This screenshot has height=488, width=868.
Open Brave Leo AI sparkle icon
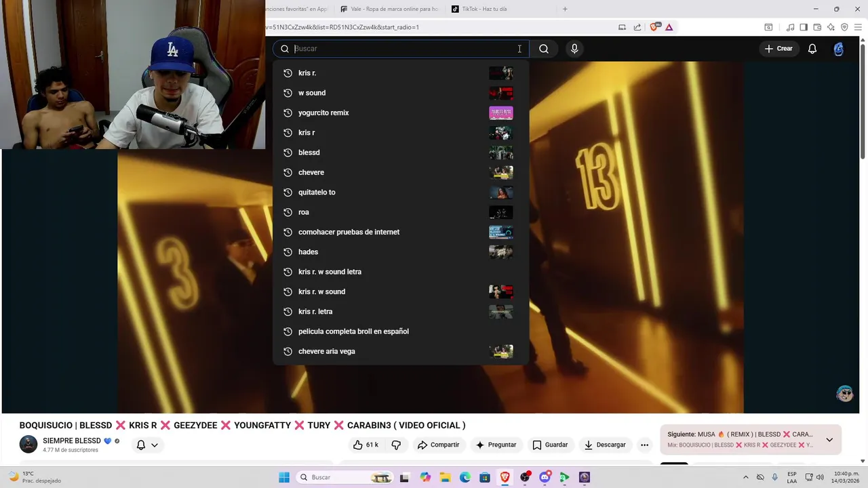point(831,27)
